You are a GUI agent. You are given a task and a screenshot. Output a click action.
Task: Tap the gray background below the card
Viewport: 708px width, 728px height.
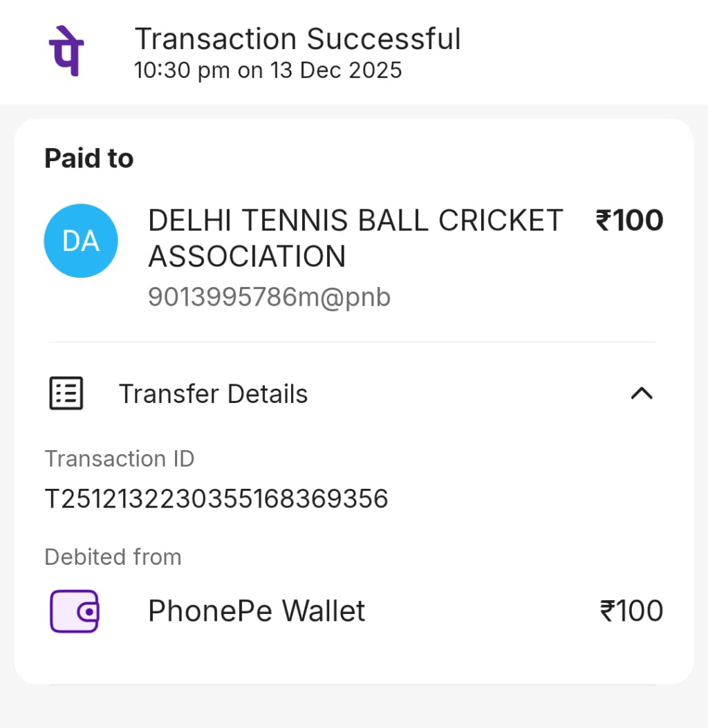[x=354, y=709]
